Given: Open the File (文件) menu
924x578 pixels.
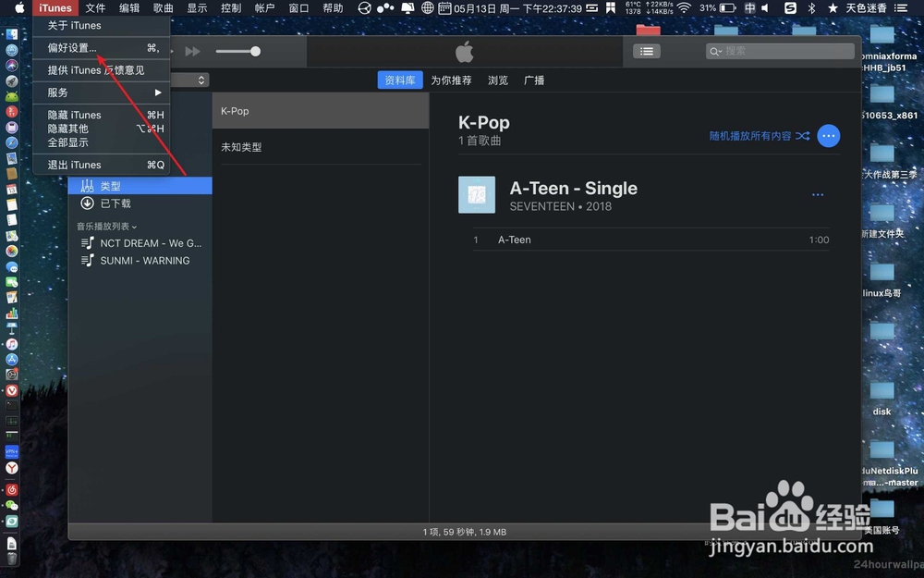Looking at the screenshot, I should tap(95, 7).
